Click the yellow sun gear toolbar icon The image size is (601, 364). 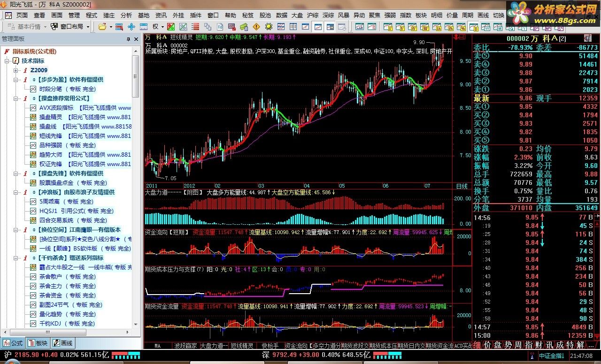pyautogui.click(x=269, y=27)
